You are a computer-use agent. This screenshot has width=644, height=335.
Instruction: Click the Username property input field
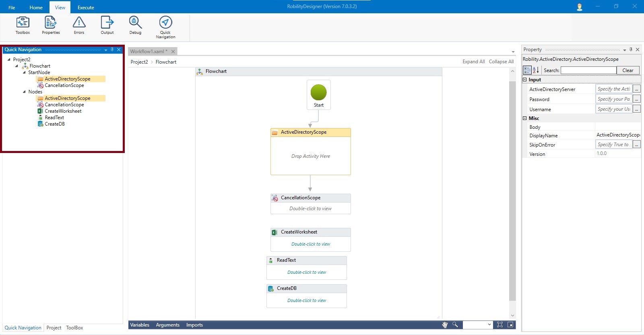613,109
